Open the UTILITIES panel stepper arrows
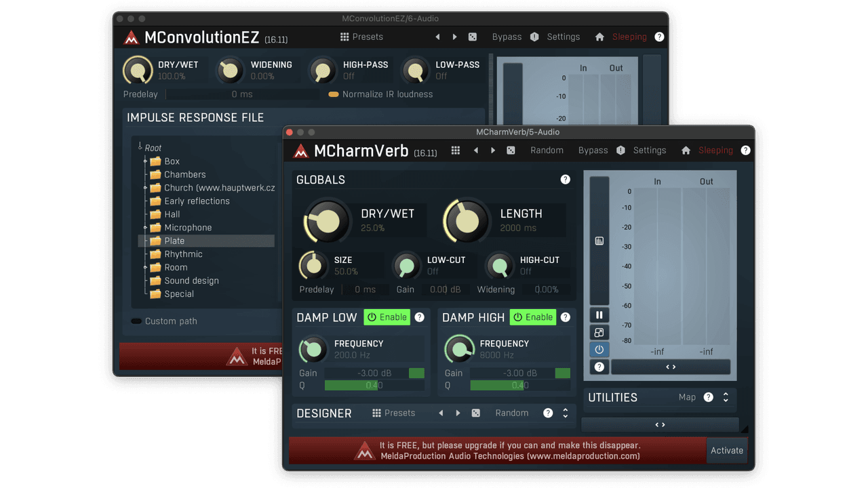Screen dimensions: 868x488 (725, 397)
